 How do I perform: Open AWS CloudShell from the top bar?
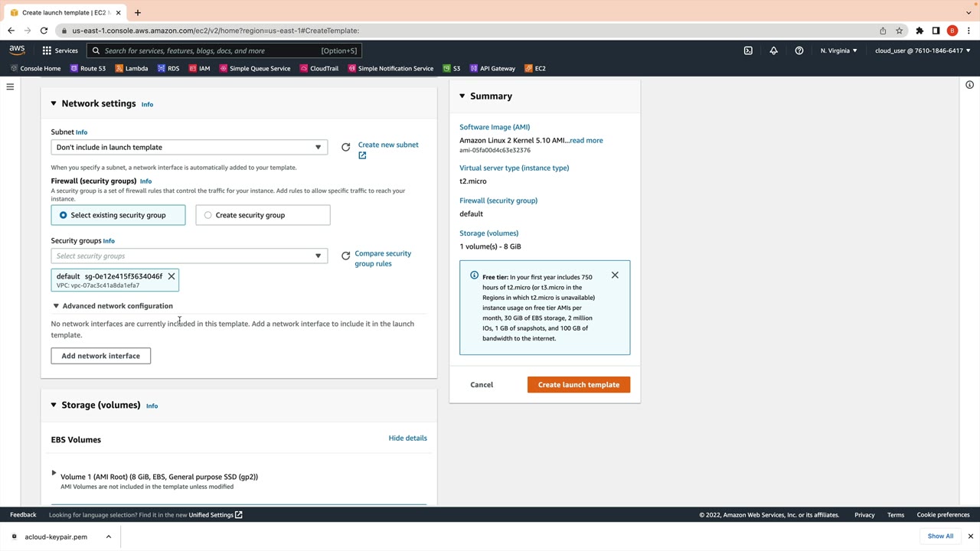coord(748,51)
